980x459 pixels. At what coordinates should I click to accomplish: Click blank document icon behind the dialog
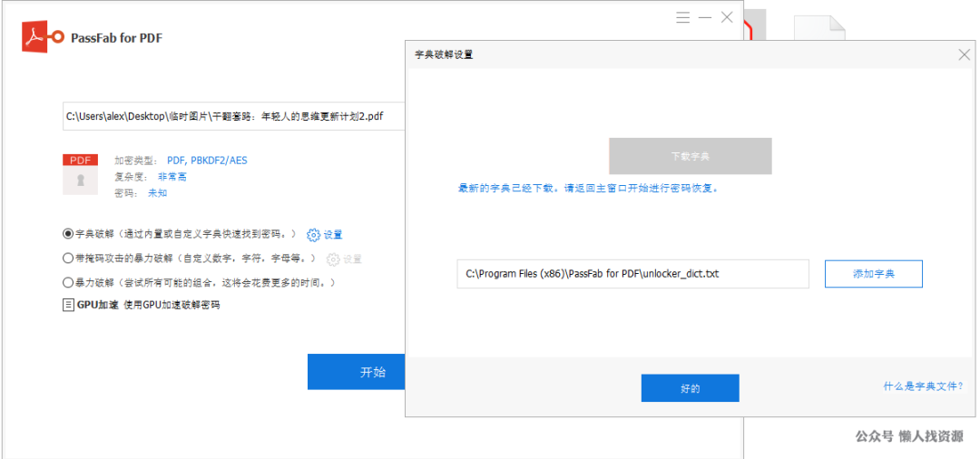coord(820,30)
